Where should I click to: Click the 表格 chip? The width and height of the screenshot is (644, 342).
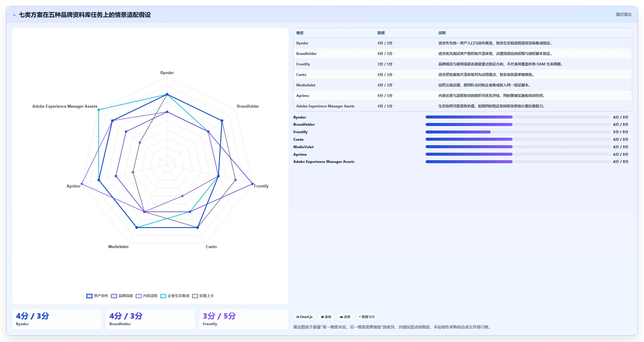tap(326, 317)
